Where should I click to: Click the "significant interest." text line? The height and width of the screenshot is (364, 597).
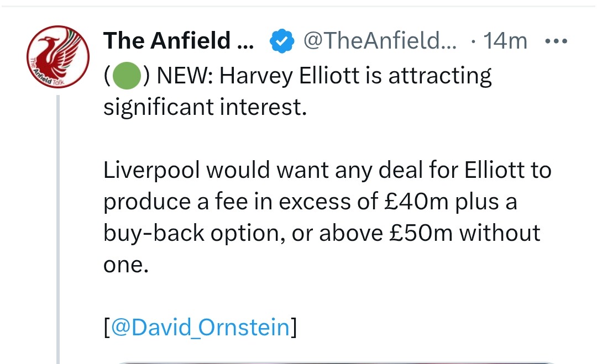(x=205, y=107)
